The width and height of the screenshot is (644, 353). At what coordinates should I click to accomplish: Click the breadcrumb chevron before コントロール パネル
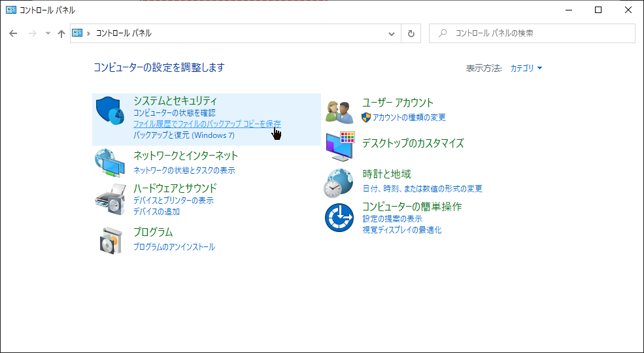tap(89, 33)
